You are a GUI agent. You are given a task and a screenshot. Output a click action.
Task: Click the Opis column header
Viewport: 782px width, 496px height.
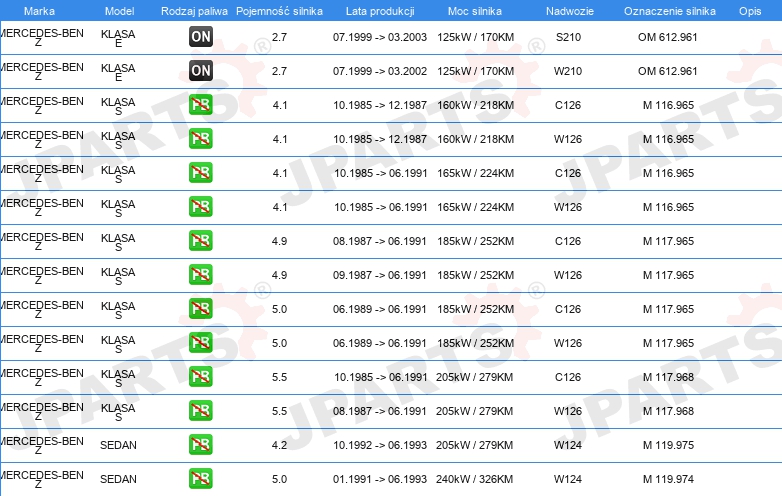[x=749, y=10]
